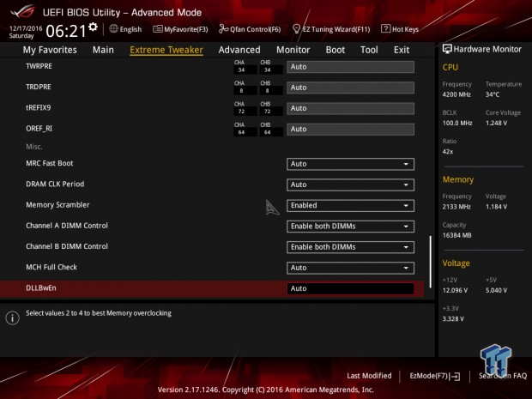
Task: Expand the DRAM CLK Period dropdown
Action: click(350, 184)
